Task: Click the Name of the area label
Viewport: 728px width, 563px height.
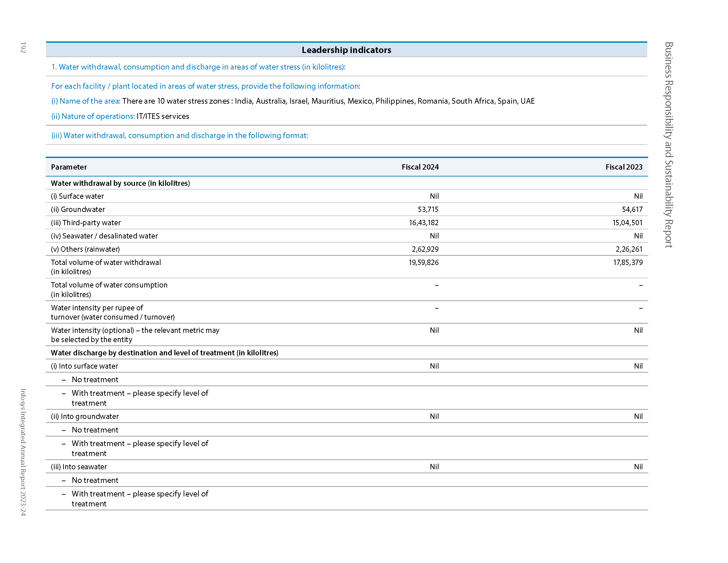Action: 86,101
